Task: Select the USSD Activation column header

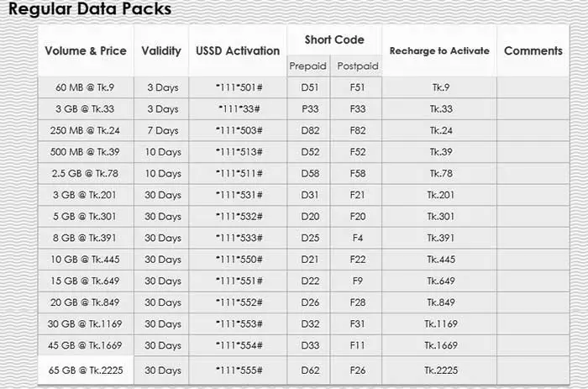Action: tap(238, 50)
